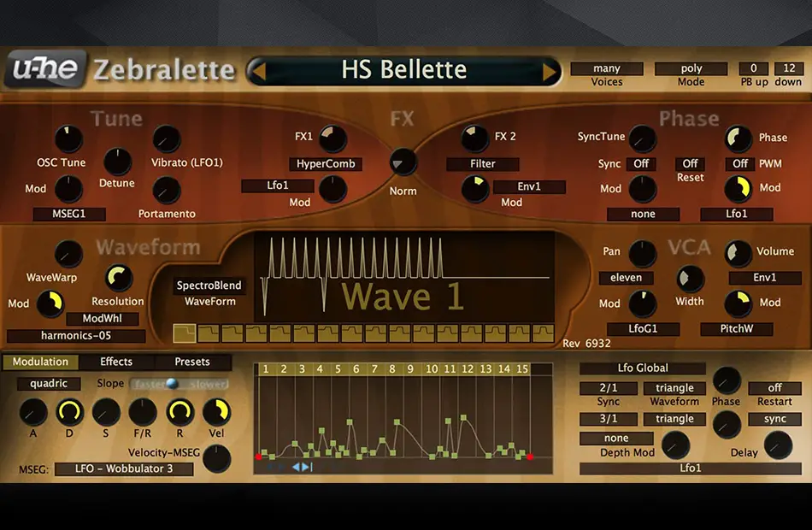Click the Phase knob
Image resolution: width=812 pixels, height=530 pixels.
point(738,138)
